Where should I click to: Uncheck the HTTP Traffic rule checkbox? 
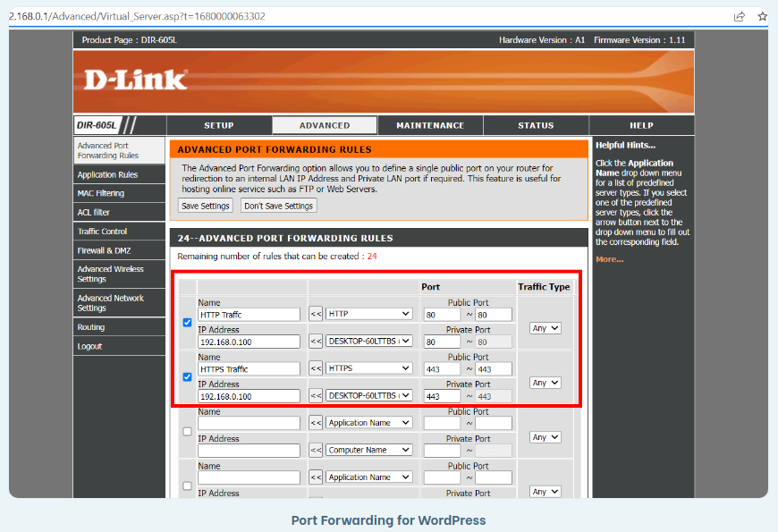[x=187, y=323]
